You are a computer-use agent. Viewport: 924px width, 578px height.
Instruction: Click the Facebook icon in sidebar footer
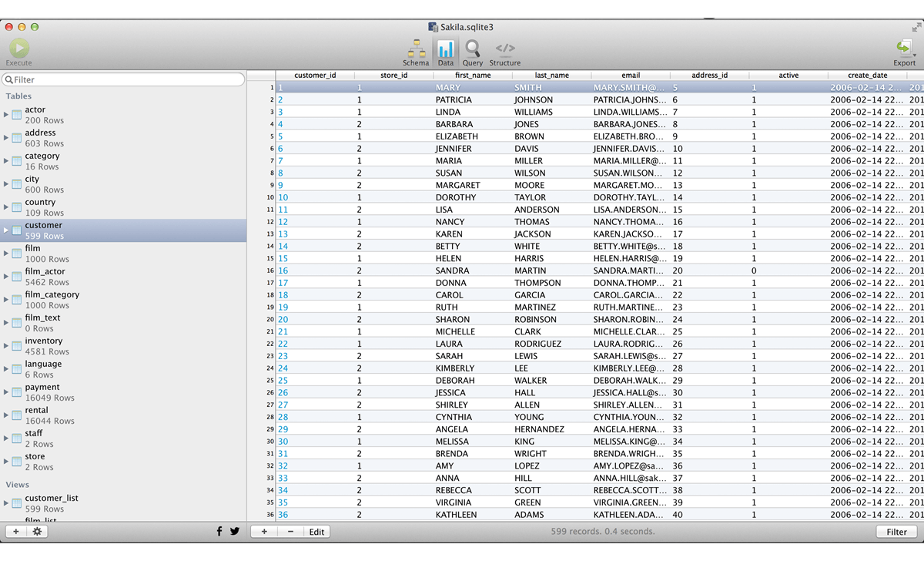(219, 532)
